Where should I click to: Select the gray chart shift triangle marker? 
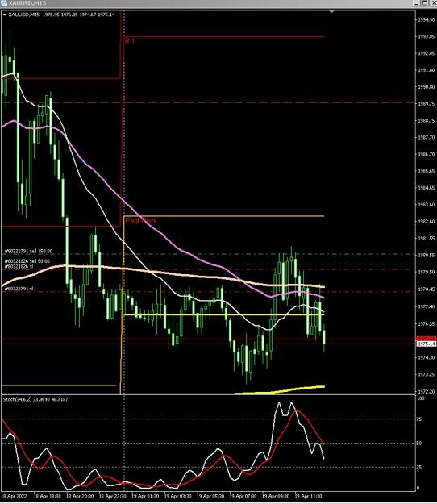(331, 11)
